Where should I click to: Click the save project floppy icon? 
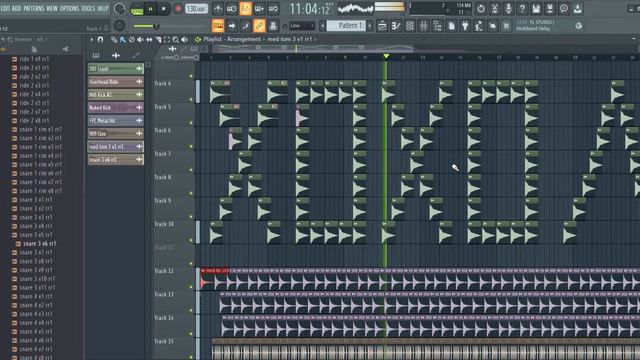coord(536,9)
